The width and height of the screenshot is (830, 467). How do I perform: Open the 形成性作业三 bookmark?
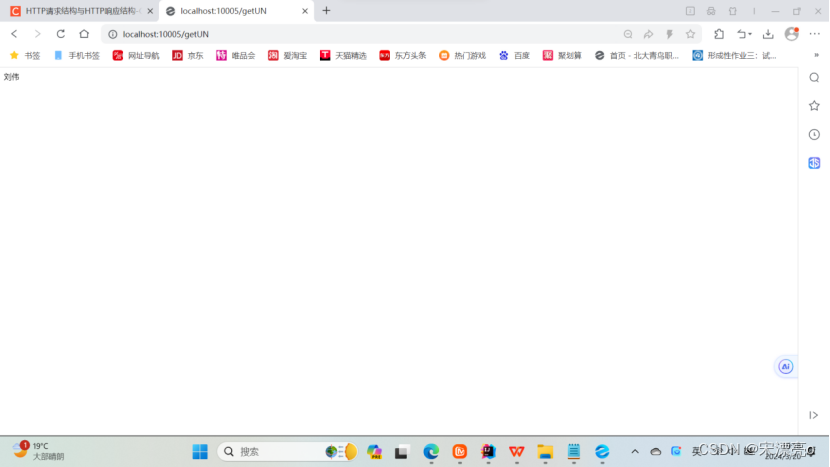point(735,55)
